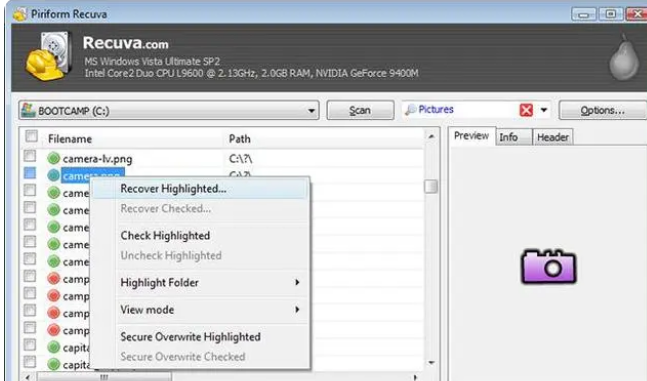647x381 pixels.
Task: Click the horizontal scrollbar thumb under file list
Action: point(104,377)
